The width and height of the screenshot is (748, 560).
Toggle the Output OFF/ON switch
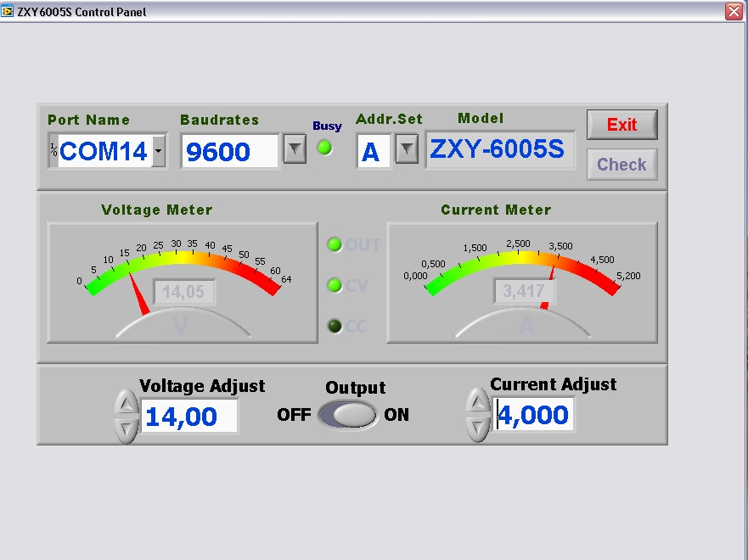[x=347, y=415]
